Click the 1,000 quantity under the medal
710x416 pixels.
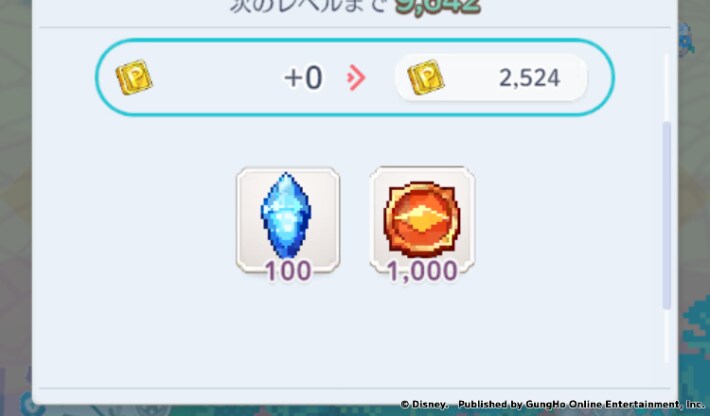[x=422, y=271]
